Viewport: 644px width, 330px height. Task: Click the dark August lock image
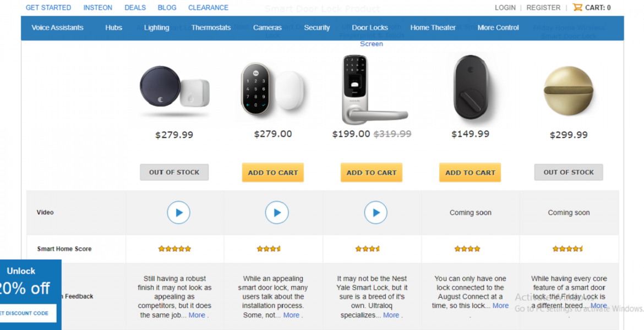pyautogui.click(x=470, y=88)
